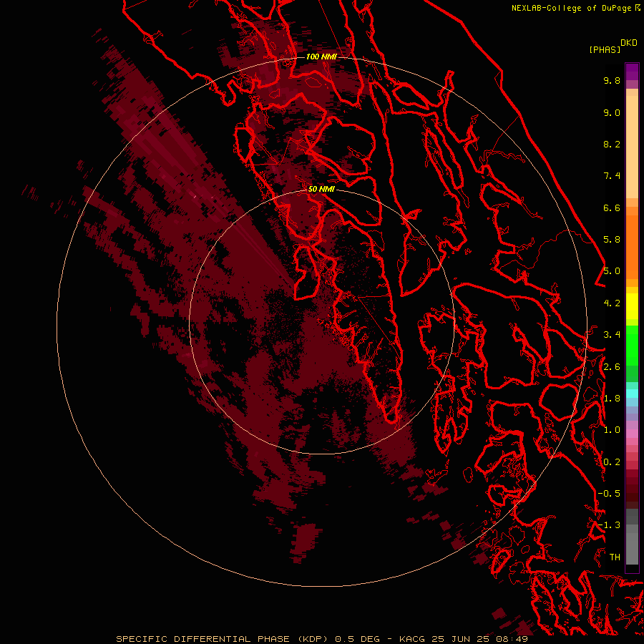Viewport: 644px width, 644px height.
Task: Click the 100 NMI range ring label
Action: point(321,57)
